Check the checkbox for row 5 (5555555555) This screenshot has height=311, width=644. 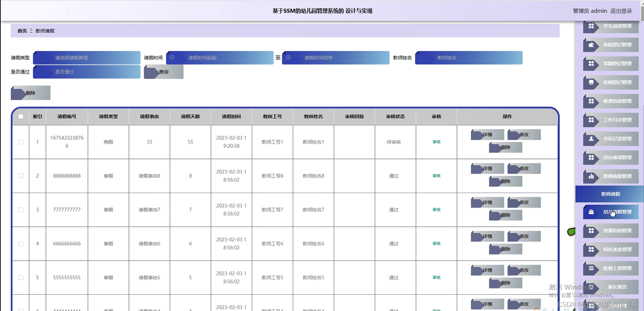click(x=21, y=278)
